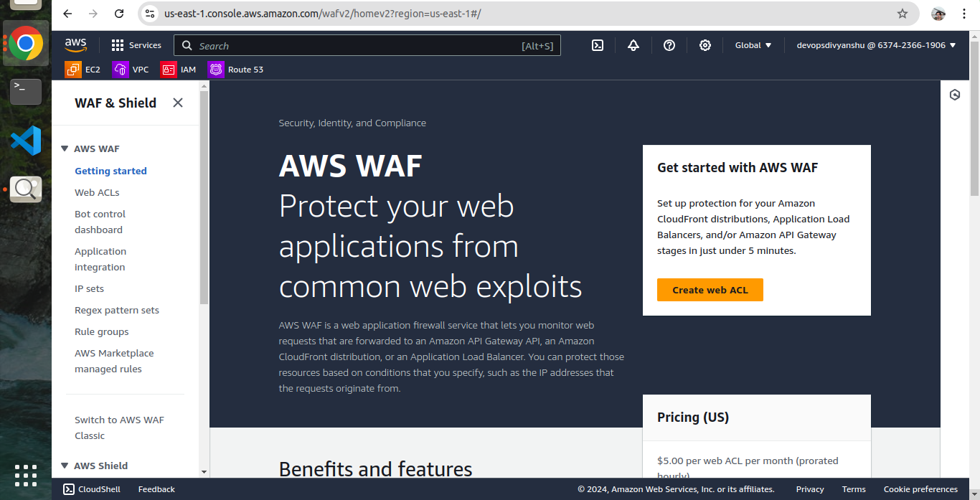Collapse the AWS WAF navigation section
Image resolution: width=980 pixels, height=500 pixels.
pos(65,149)
